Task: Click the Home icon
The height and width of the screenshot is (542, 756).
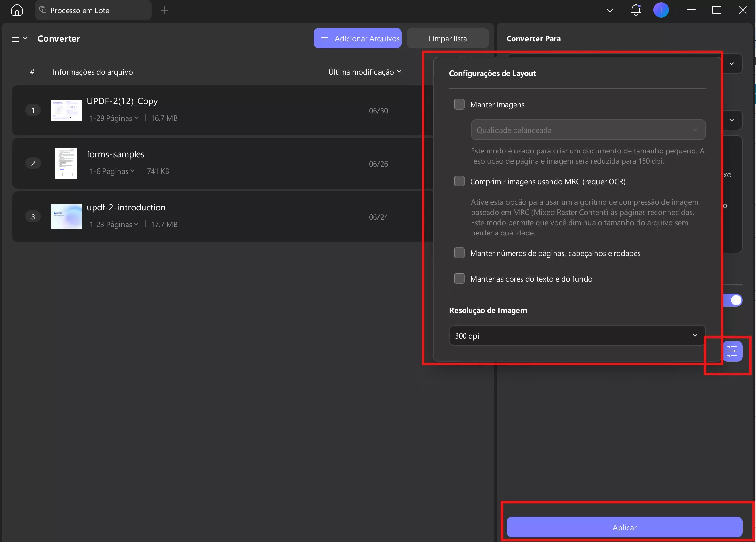Action: point(17,10)
